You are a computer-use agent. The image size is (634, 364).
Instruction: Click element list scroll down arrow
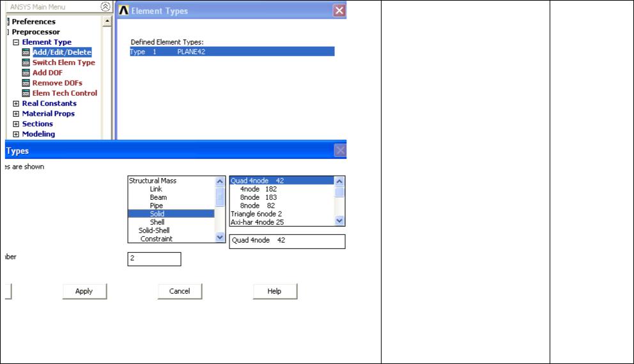coord(339,220)
